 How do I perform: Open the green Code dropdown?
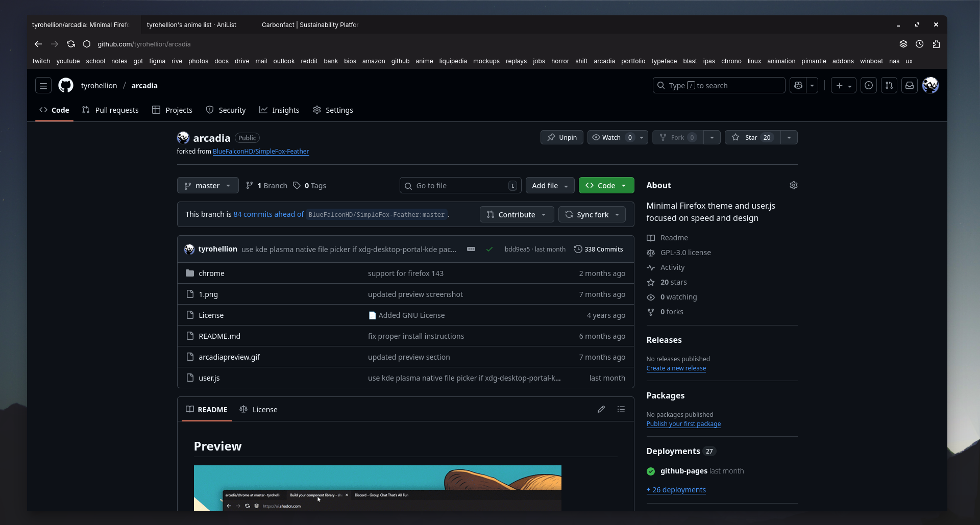pyautogui.click(x=606, y=186)
